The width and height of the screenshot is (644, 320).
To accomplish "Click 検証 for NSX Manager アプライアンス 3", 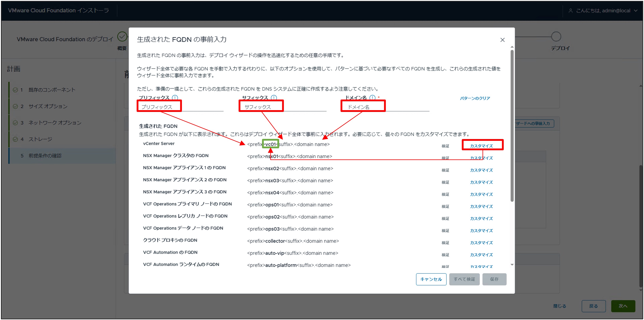I will [445, 194].
